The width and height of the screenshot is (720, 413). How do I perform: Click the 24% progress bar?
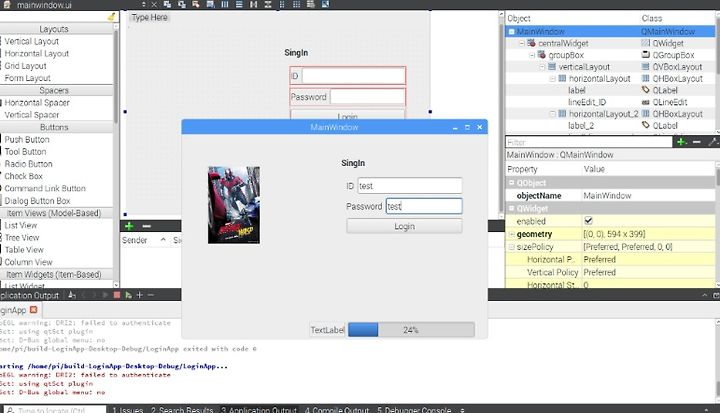coord(411,330)
